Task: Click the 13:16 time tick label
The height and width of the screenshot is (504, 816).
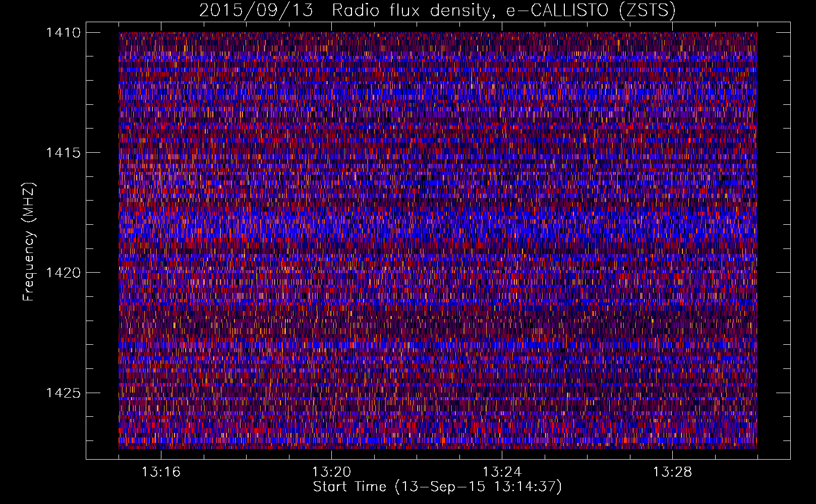Action: click(161, 472)
